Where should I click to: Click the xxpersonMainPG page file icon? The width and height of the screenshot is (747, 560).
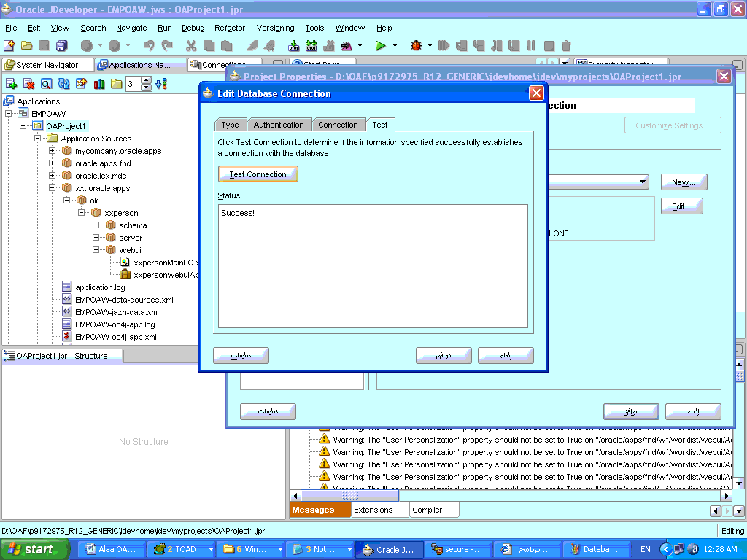125,262
